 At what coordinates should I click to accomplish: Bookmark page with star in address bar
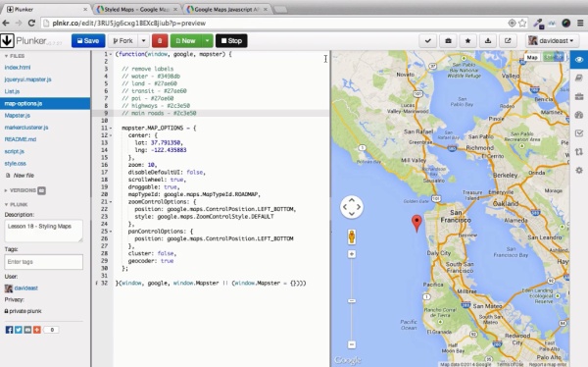coord(522,23)
